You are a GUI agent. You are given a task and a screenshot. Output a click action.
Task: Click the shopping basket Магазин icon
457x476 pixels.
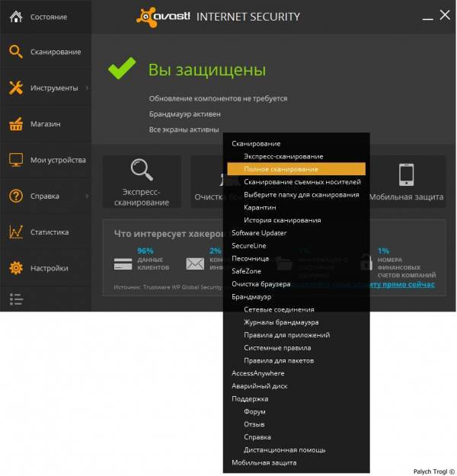(16, 124)
